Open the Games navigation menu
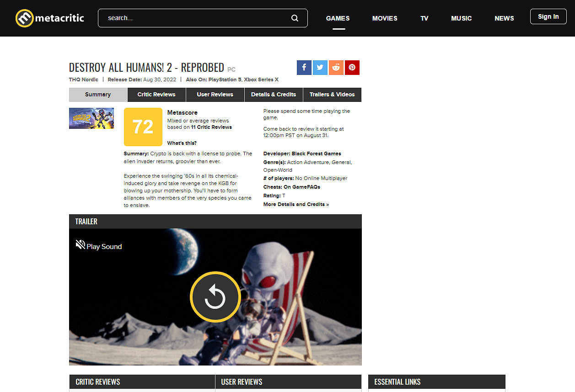 338,18
